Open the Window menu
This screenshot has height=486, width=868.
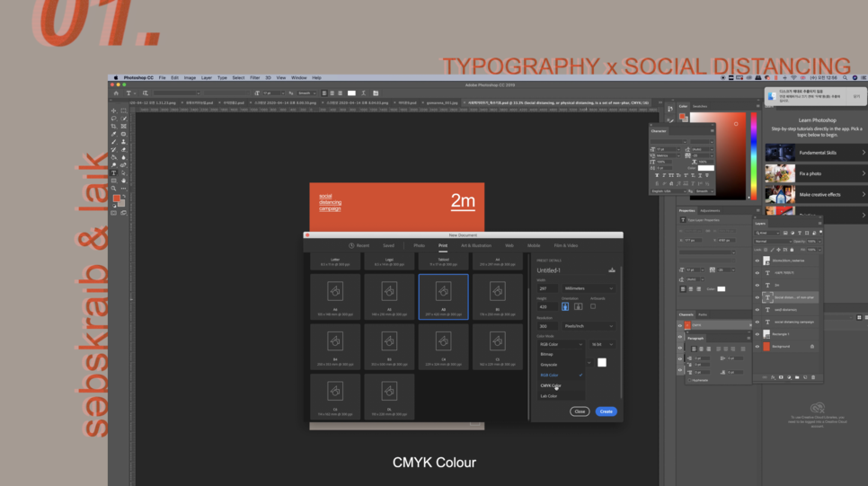coord(299,78)
